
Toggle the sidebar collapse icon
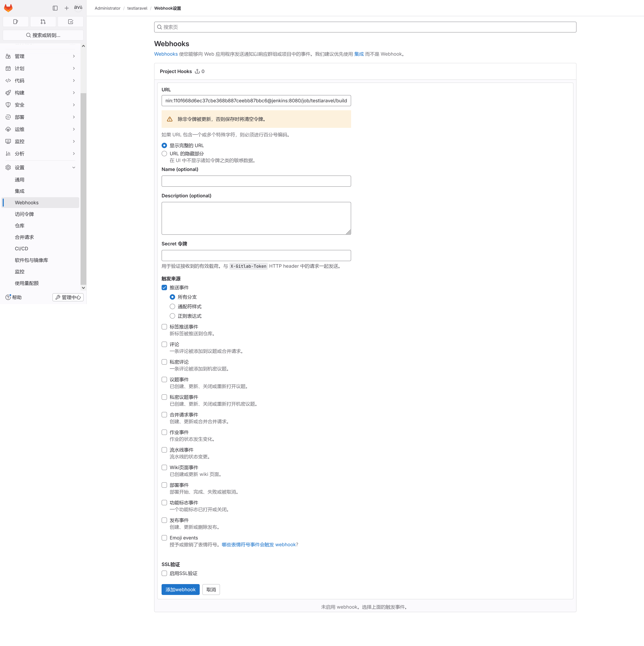point(55,8)
